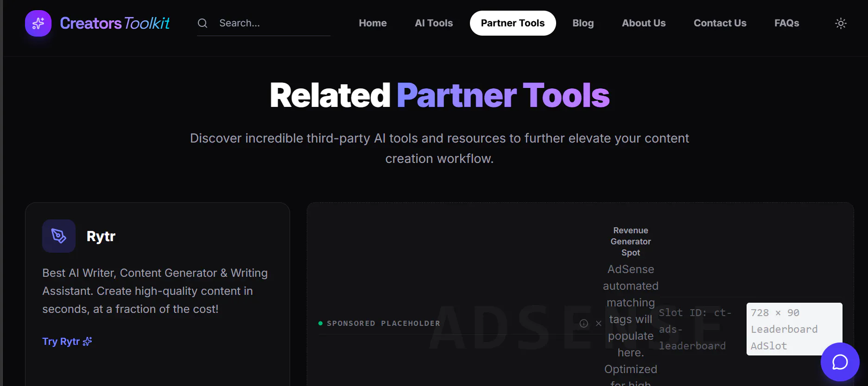Click the Rytr description paragraph
This screenshot has height=386, width=868.
click(x=155, y=291)
